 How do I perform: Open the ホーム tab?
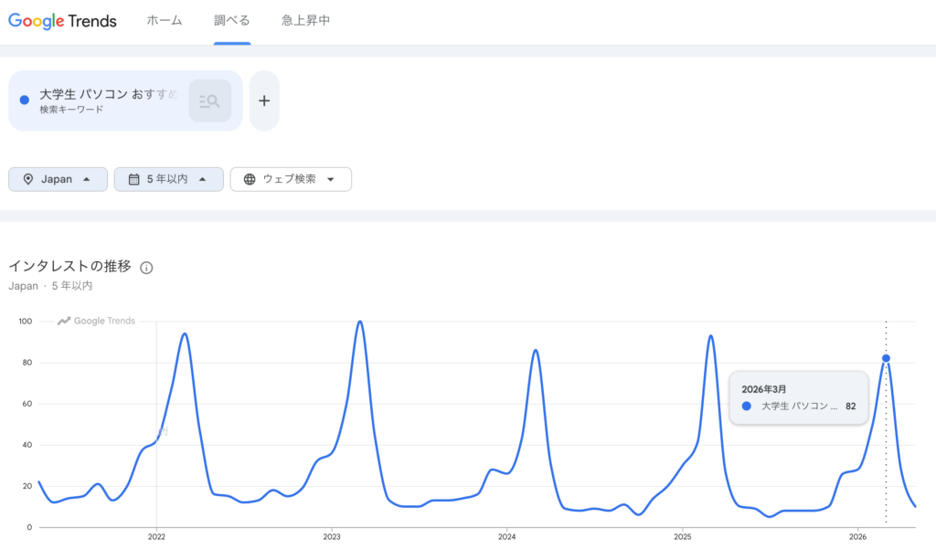point(165,21)
